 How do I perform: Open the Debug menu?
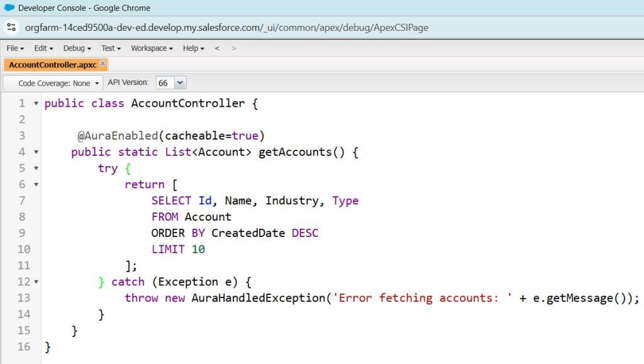tap(74, 48)
